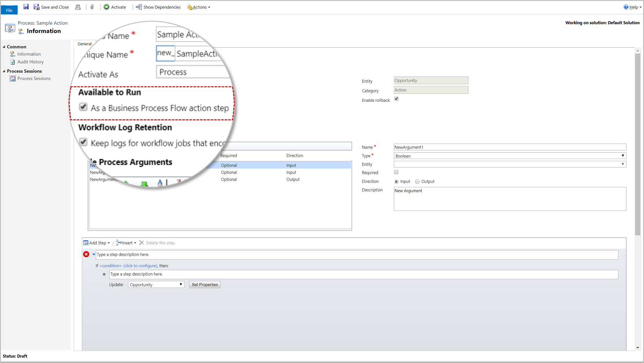Toggle the Enable rollback checkbox
The image size is (644, 363).
396,99
